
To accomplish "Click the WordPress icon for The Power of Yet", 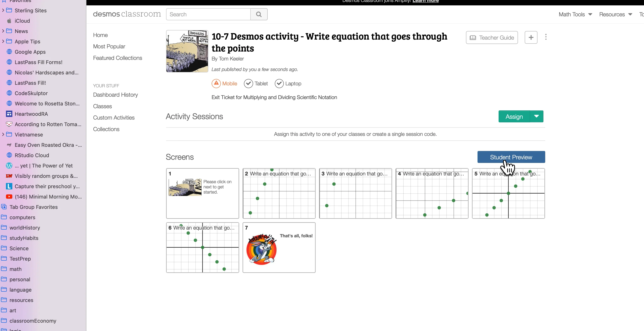I will pos(9,165).
